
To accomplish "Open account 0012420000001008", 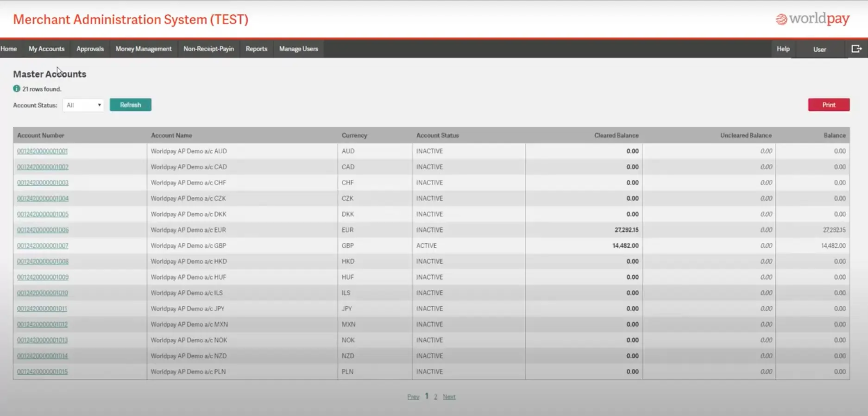I will coord(43,261).
